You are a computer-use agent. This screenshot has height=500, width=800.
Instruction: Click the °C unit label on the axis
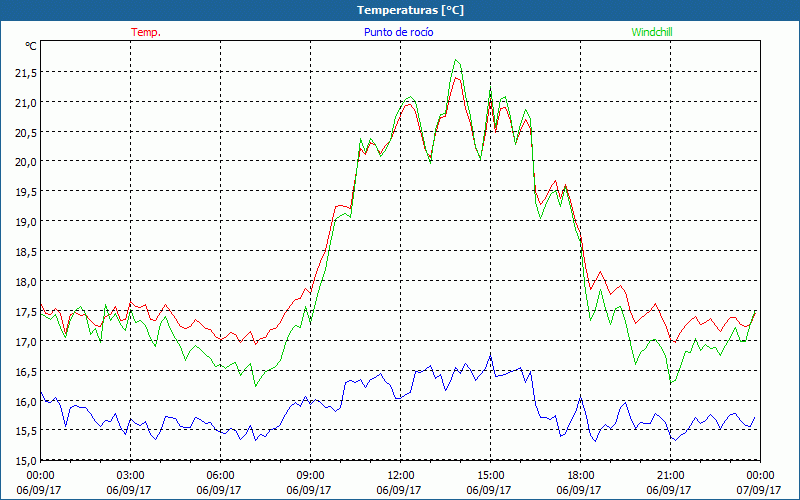click(x=31, y=46)
